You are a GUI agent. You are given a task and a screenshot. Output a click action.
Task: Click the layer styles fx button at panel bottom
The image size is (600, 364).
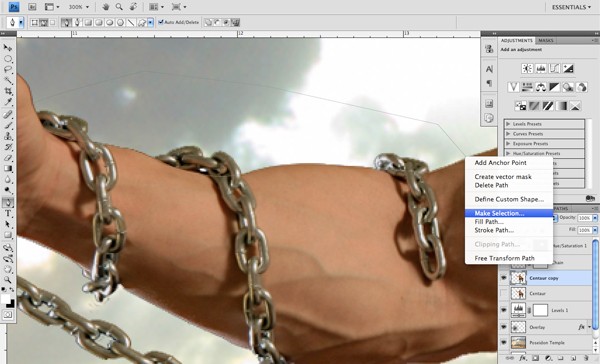coord(522,359)
